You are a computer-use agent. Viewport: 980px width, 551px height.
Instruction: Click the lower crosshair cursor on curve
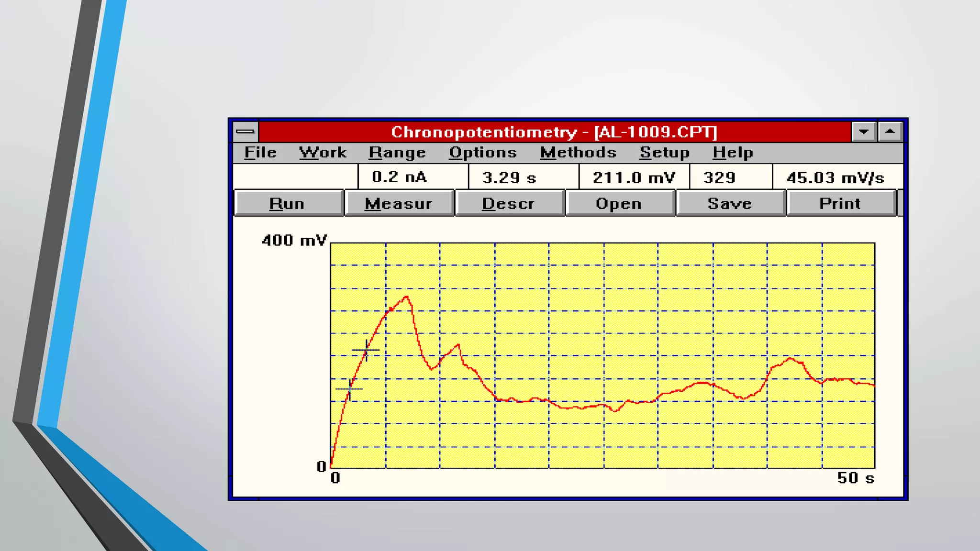click(350, 389)
